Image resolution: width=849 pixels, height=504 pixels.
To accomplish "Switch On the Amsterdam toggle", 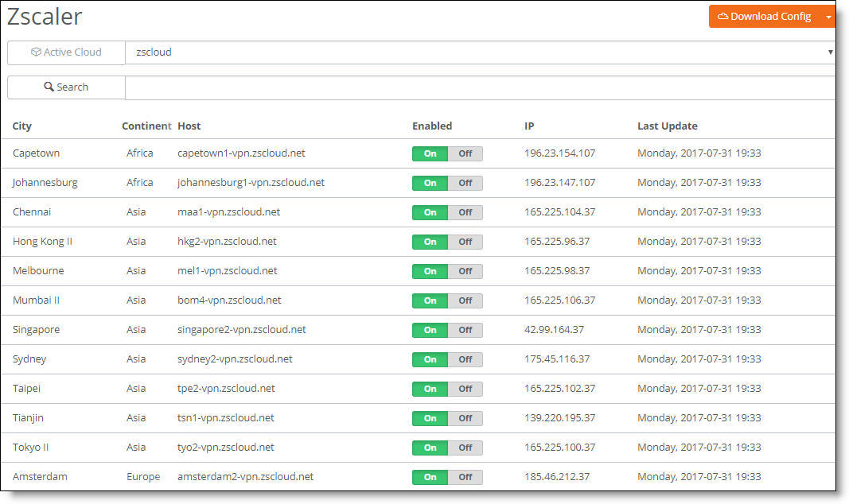I will (430, 477).
